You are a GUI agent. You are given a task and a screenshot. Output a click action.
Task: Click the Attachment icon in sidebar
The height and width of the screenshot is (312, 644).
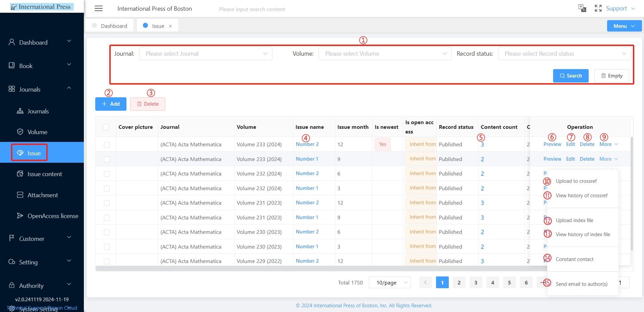tap(20, 195)
